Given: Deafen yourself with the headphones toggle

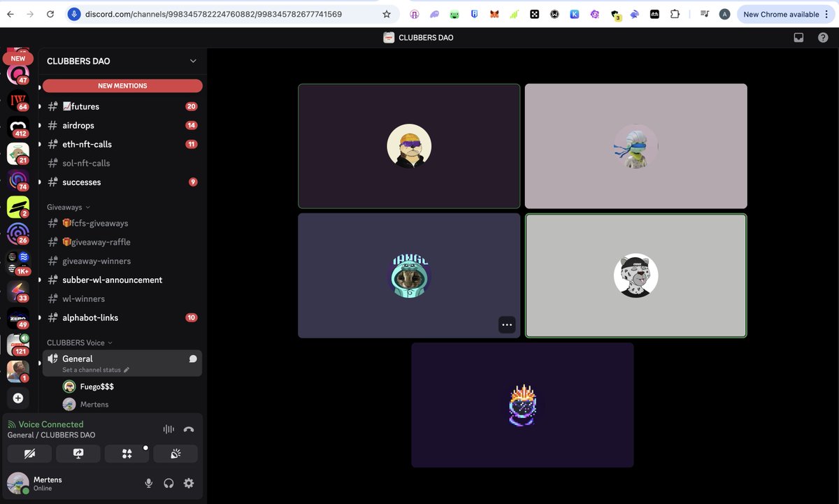Looking at the screenshot, I should point(168,483).
